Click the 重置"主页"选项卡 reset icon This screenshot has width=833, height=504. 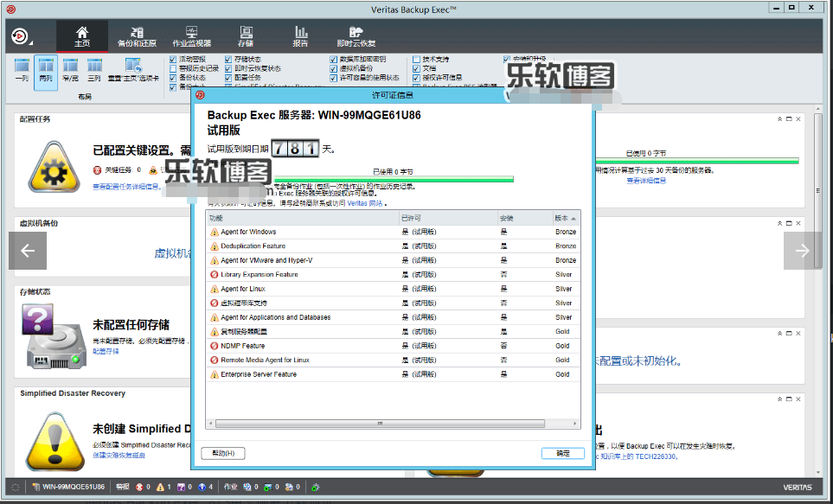133,66
